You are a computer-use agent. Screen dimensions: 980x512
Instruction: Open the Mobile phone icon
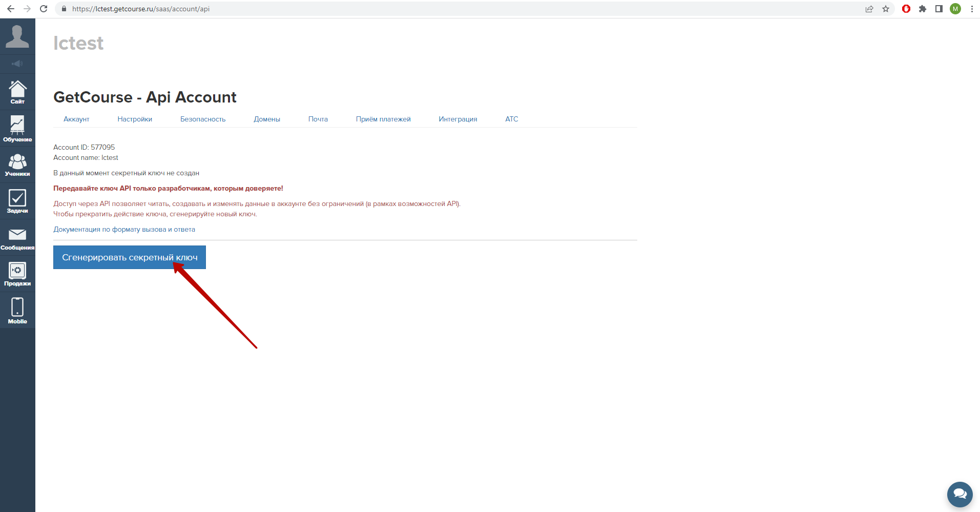17,311
